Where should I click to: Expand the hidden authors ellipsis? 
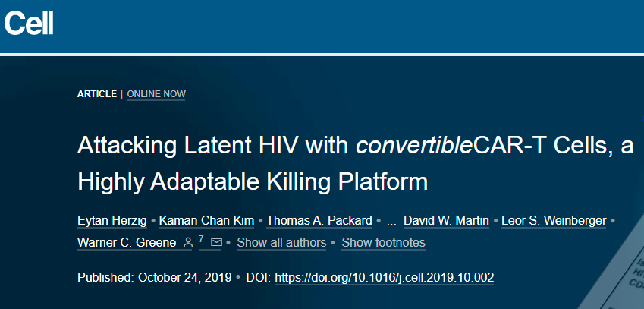pyautogui.click(x=391, y=221)
